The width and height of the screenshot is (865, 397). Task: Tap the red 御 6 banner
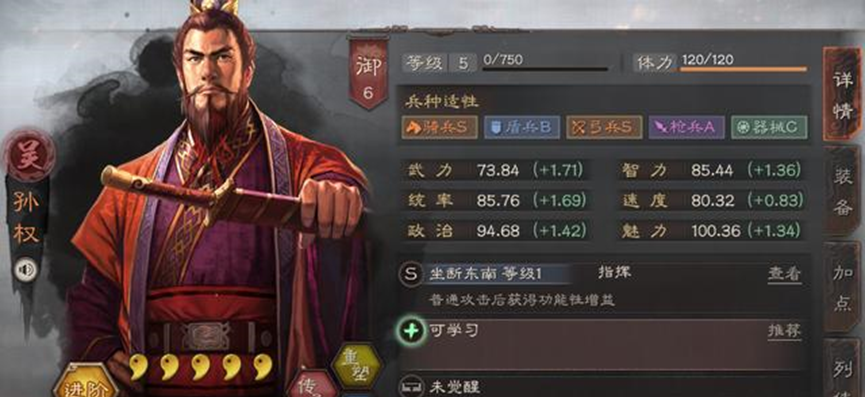[x=368, y=73]
